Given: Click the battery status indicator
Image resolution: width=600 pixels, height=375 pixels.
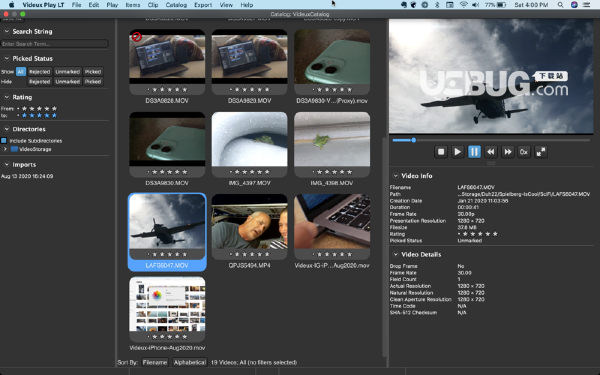Looking at the screenshot, I should [x=496, y=5].
